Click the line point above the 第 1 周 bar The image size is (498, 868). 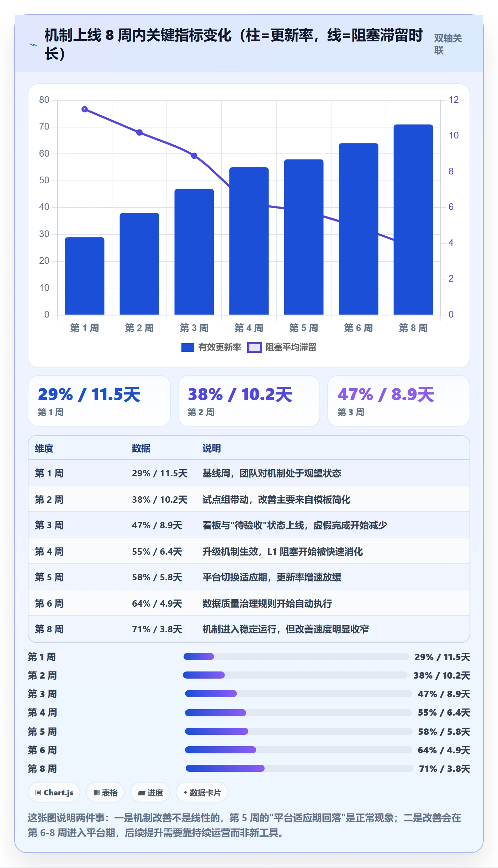point(85,109)
